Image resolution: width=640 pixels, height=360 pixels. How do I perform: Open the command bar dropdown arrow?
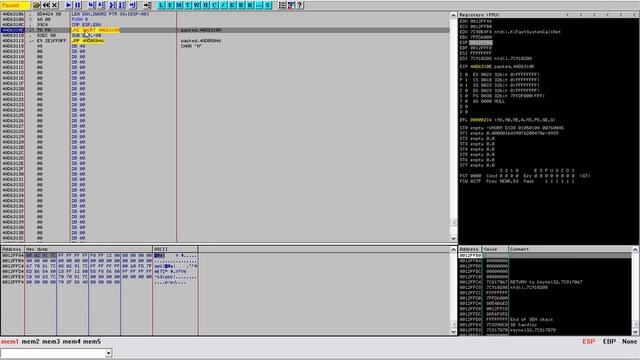point(109,353)
